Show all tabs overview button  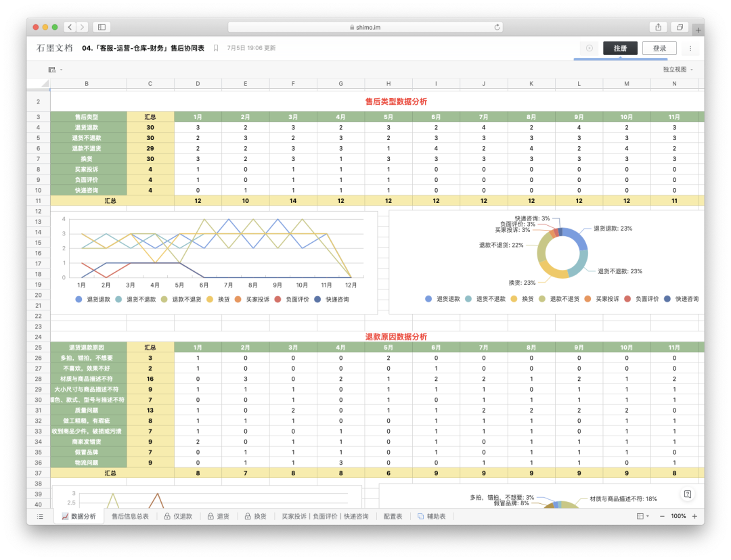(x=680, y=27)
